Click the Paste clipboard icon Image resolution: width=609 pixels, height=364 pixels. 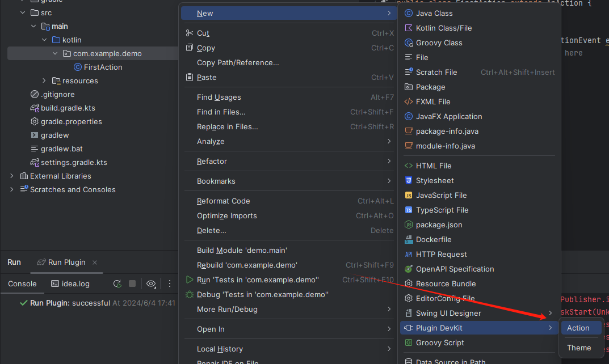[x=189, y=77]
